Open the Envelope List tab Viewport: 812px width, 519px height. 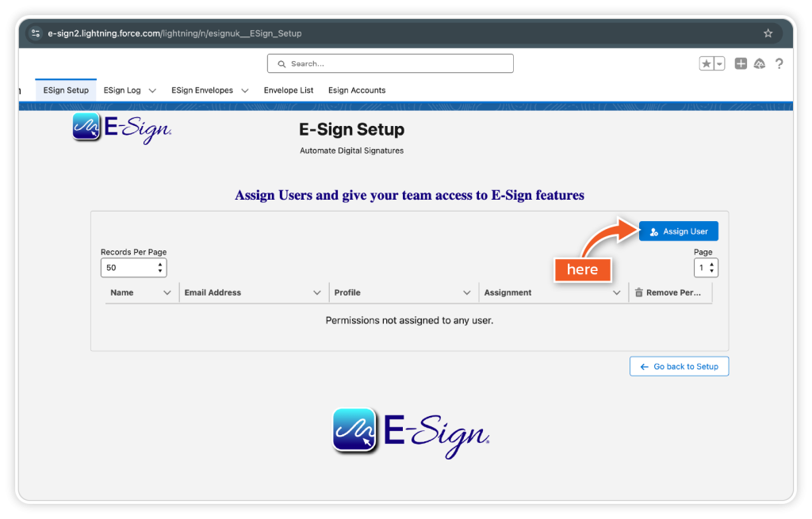pyautogui.click(x=289, y=90)
